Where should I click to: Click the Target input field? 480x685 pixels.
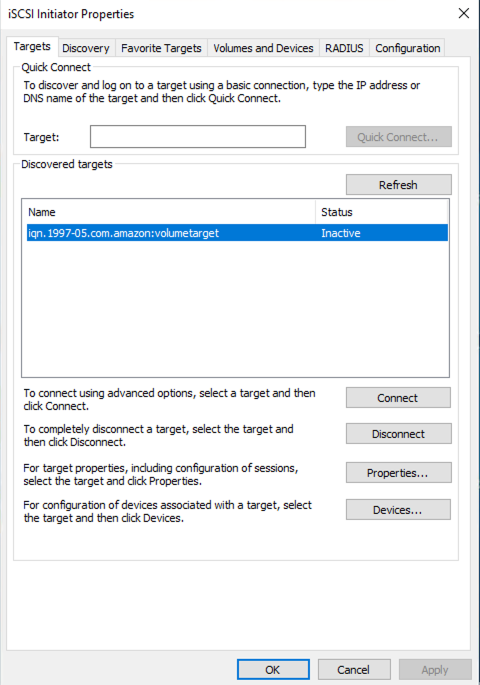pos(198,137)
